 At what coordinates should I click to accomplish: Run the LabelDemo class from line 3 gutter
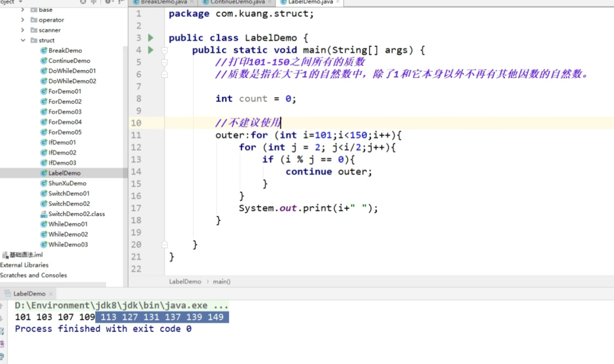[x=151, y=38]
